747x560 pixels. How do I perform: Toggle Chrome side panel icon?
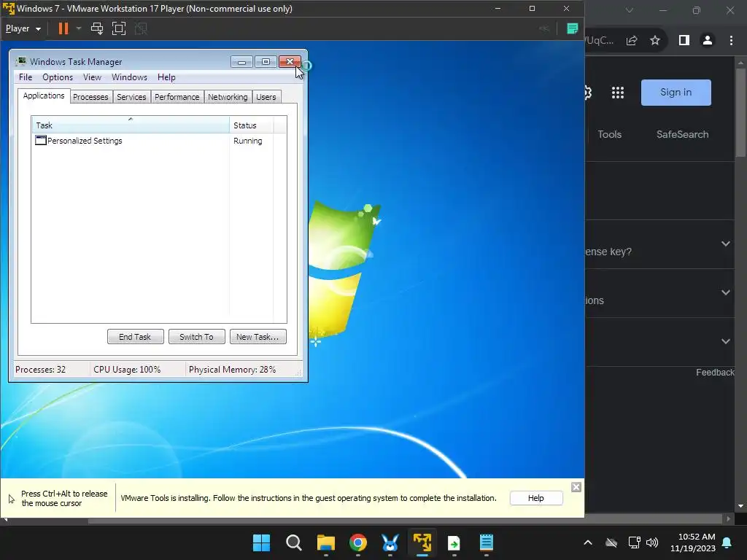pyautogui.click(x=684, y=41)
